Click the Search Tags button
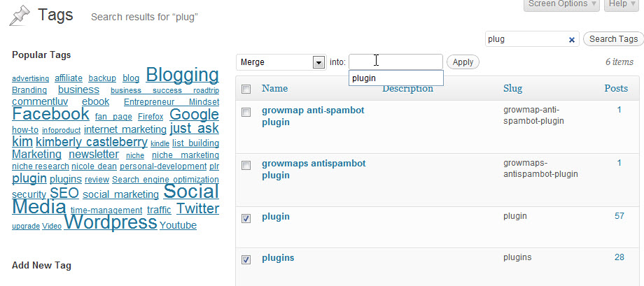 pos(614,39)
